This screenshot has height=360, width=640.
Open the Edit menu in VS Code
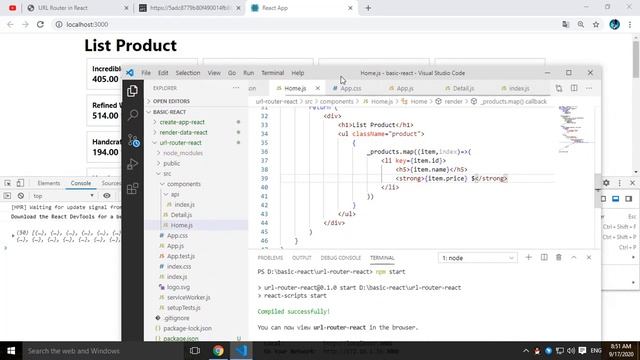[x=163, y=73]
